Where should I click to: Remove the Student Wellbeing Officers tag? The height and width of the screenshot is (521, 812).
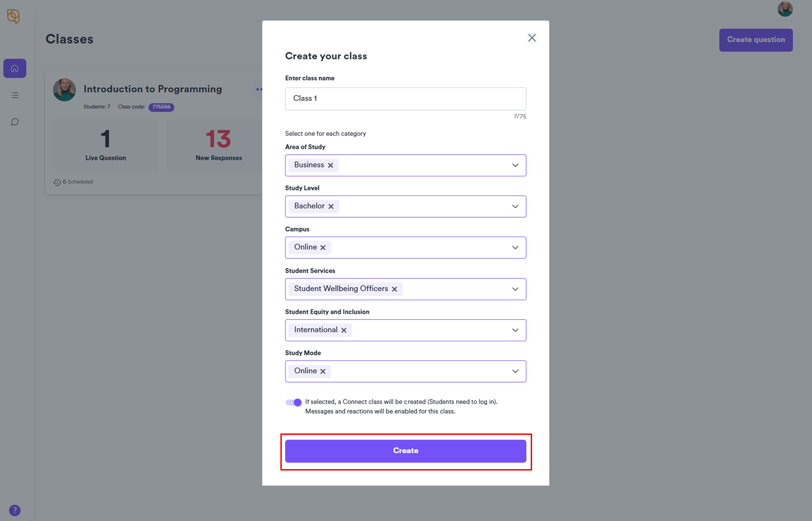point(394,289)
